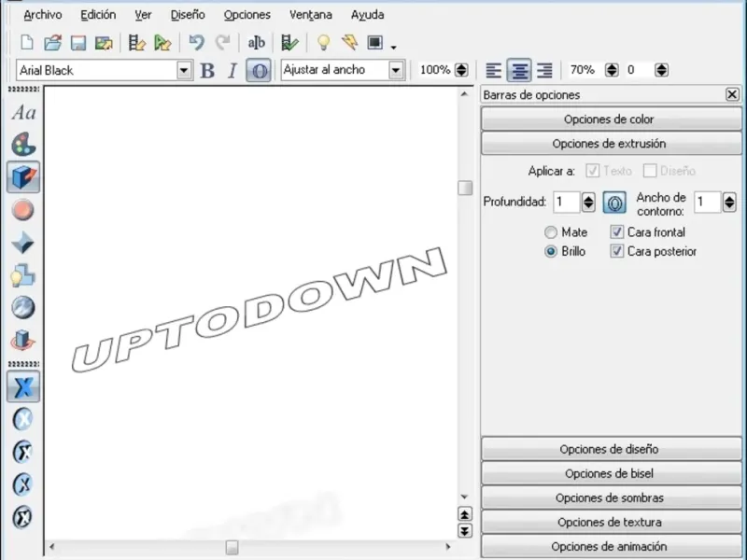Choose the last X style preset at bottom

(22, 517)
